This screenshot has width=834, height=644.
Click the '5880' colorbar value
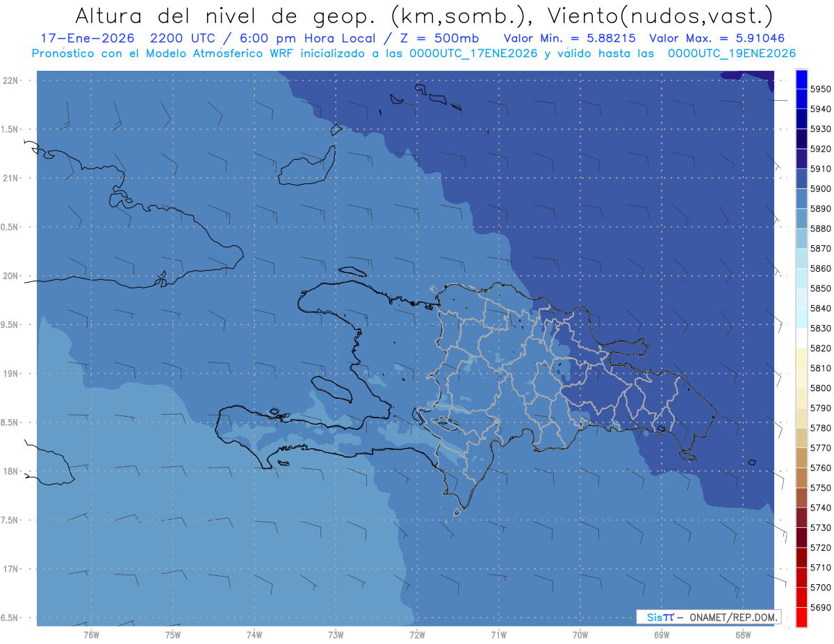(x=820, y=229)
